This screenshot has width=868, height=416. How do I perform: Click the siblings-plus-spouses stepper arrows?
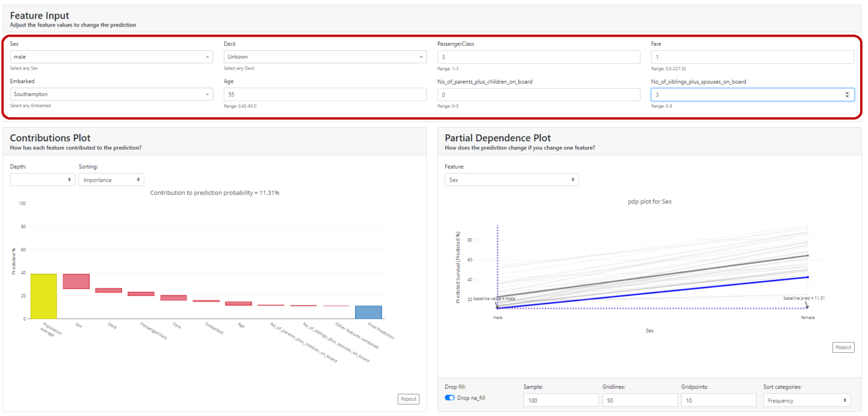pos(847,95)
